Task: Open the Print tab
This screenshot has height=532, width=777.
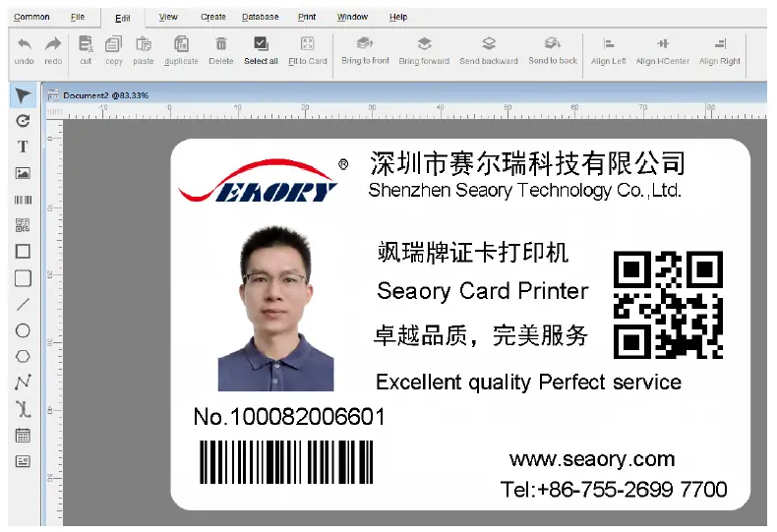Action: (x=307, y=17)
